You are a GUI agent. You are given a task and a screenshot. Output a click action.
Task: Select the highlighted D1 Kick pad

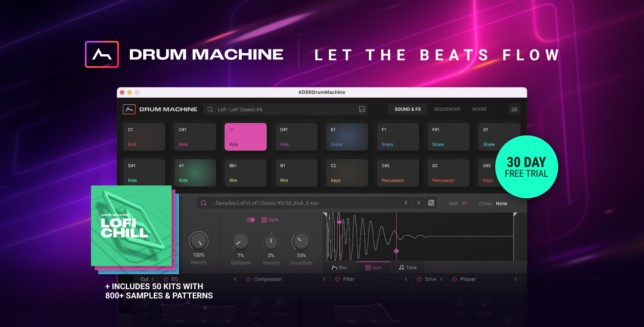point(245,137)
